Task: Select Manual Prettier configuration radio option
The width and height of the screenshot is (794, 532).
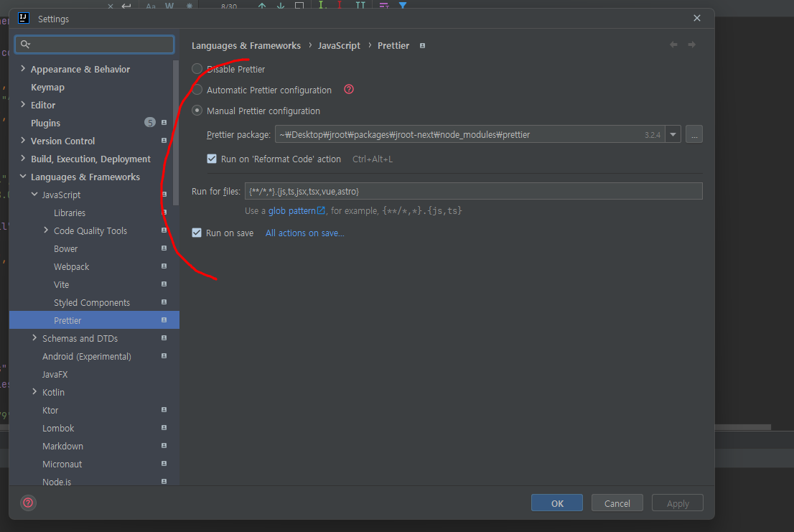Action: click(x=197, y=111)
